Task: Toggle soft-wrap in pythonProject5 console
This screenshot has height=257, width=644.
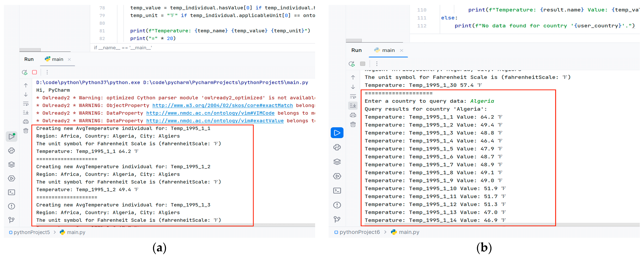Action: click(26, 104)
